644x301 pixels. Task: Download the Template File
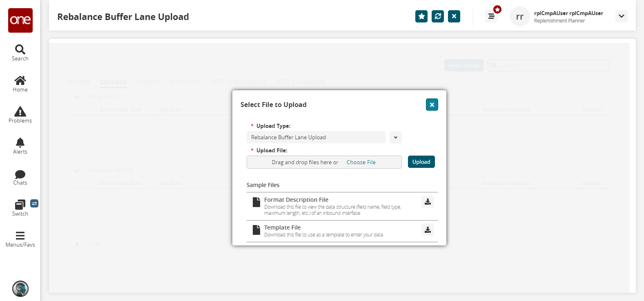428,230
